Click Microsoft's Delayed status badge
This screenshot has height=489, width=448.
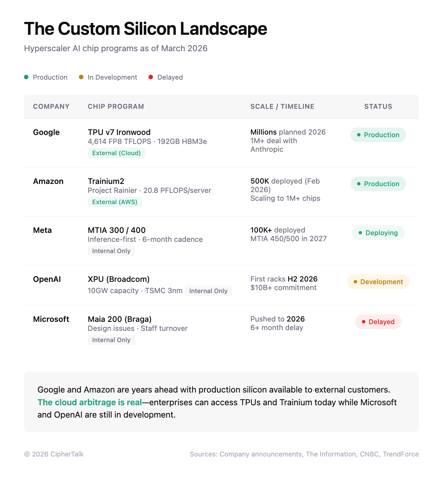pyautogui.click(x=378, y=322)
